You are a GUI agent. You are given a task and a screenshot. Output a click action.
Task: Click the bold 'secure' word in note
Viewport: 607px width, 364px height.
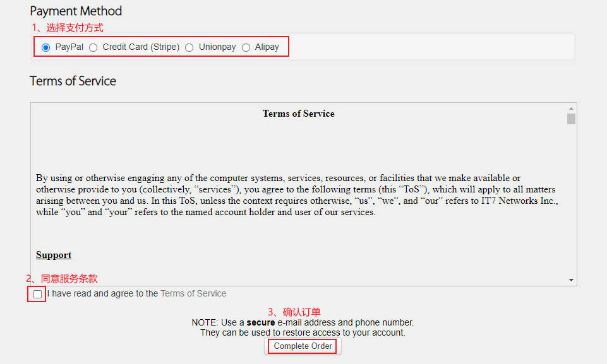pyautogui.click(x=260, y=322)
